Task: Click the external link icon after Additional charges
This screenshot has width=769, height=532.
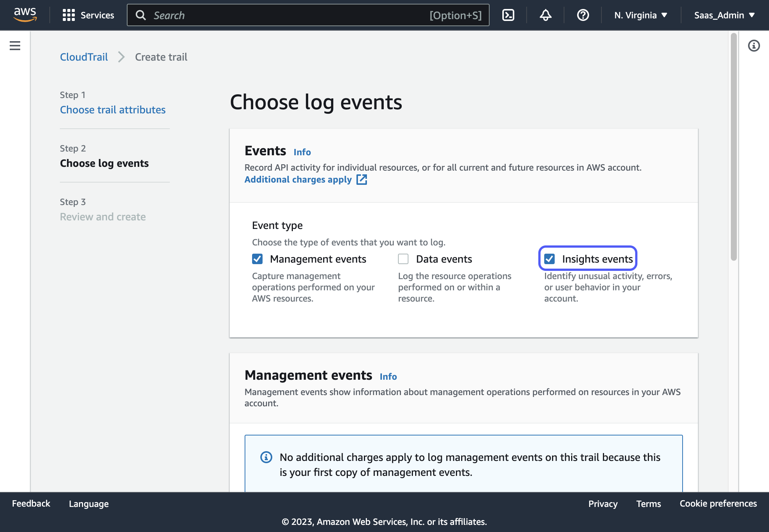Action: click(362, 180)
